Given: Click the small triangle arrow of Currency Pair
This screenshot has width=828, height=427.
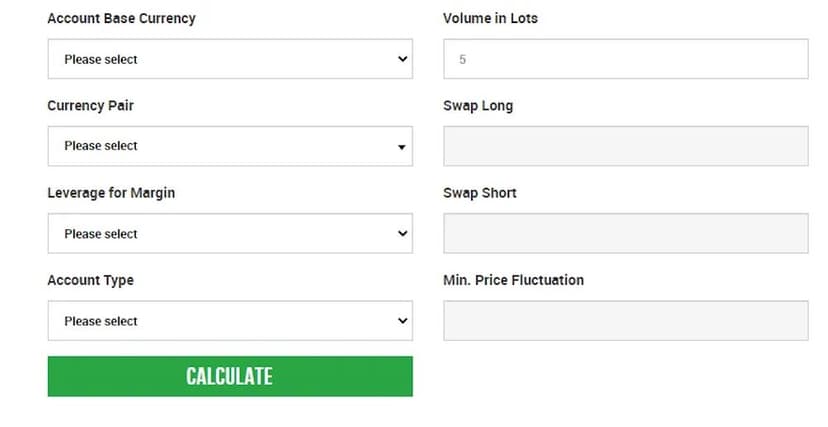Looking at the screenshot, I should tap(402, 147).
